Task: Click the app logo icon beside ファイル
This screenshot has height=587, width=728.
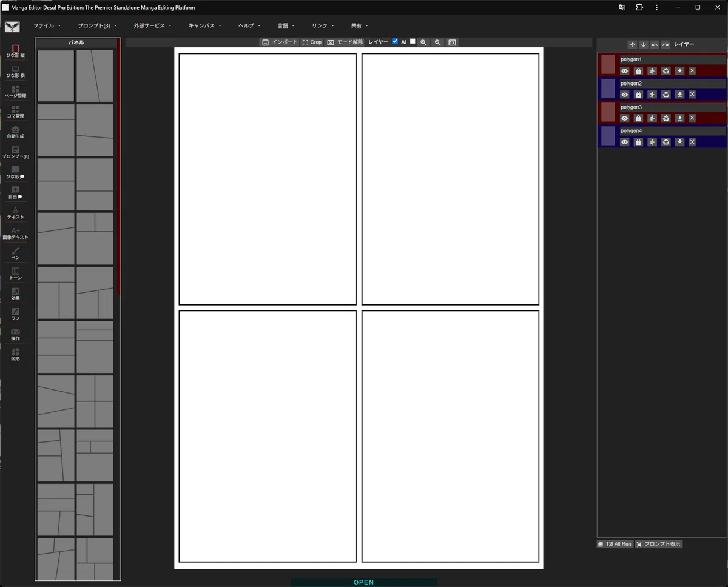Action: 12,27
